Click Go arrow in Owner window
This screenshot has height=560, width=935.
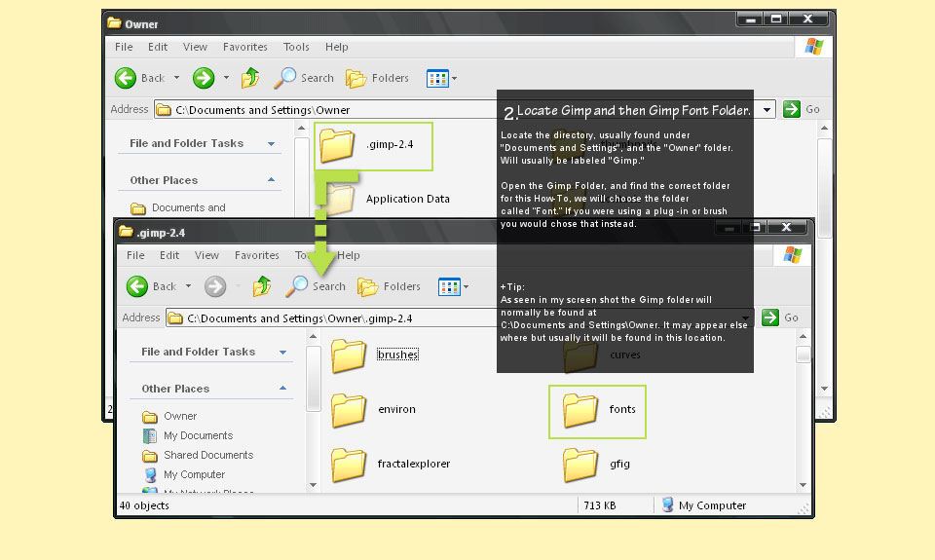click(791, 109)
